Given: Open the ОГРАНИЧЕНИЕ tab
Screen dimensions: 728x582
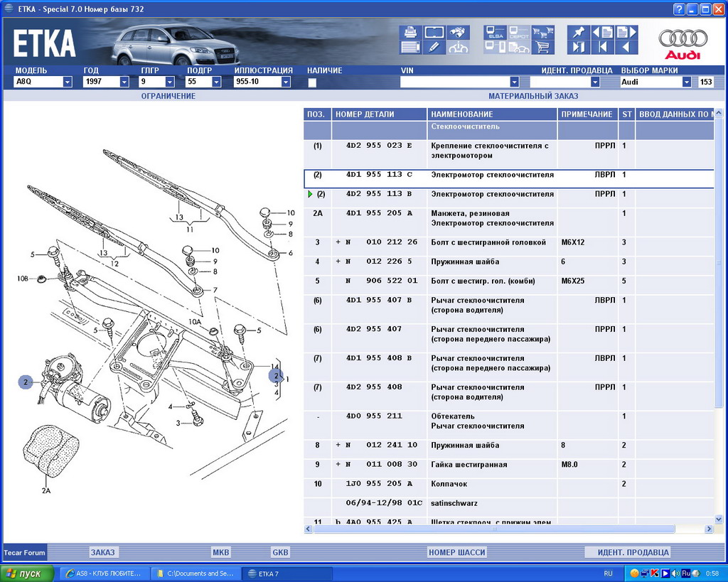Looking at the screenshot, I should pos(168,96).
